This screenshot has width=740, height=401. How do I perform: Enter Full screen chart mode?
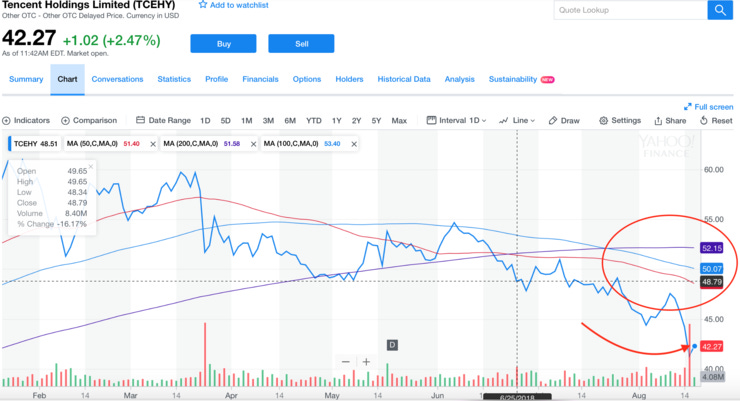[708, 107]
